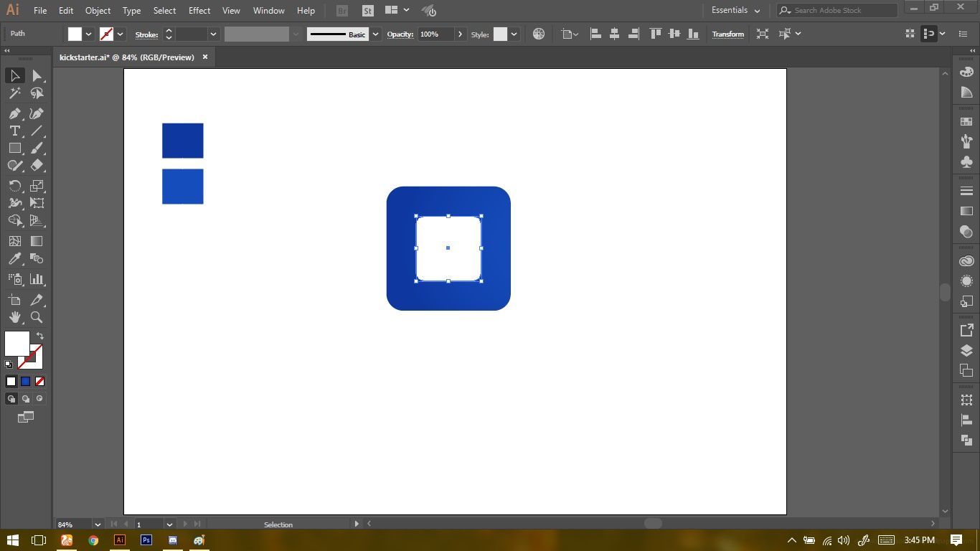
Task: Swap fill and stroke colors
Action: click(x=40, y=336)
